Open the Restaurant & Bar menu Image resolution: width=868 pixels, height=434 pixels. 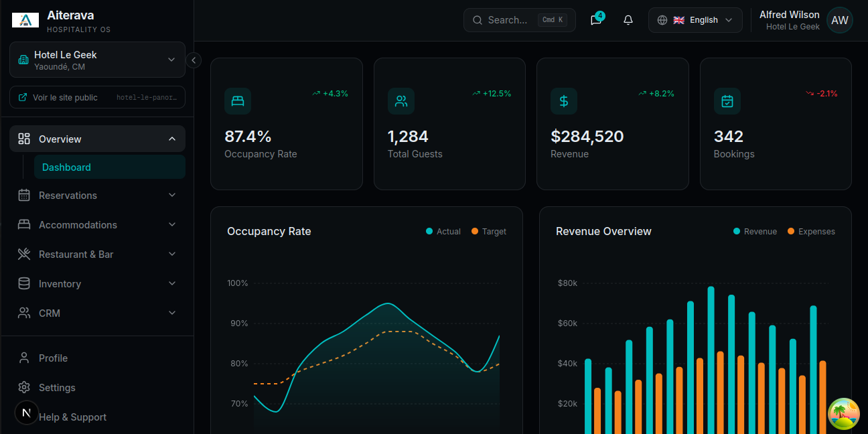click(x=97, y=254)
